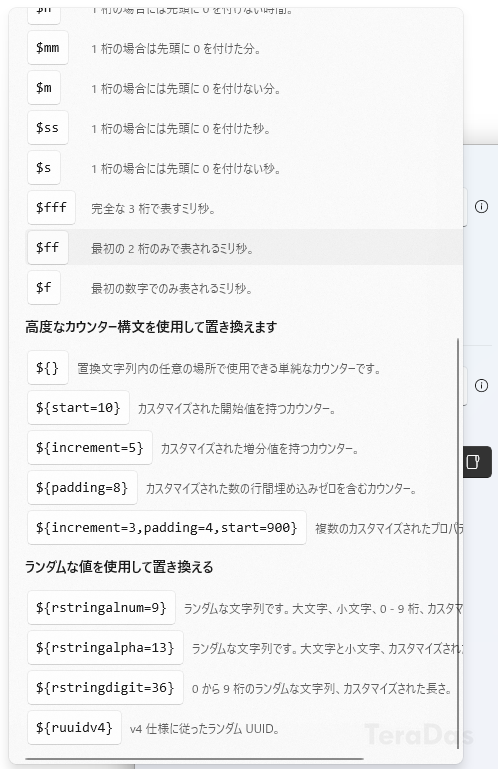Insert ${increment=3,padding=4,start=900} pattern
The image size is (498, 769).
pos(167,528)
